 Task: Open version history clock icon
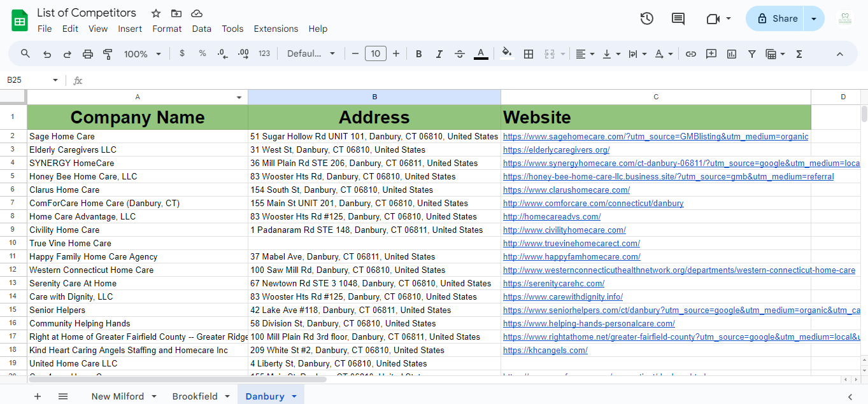646,18
